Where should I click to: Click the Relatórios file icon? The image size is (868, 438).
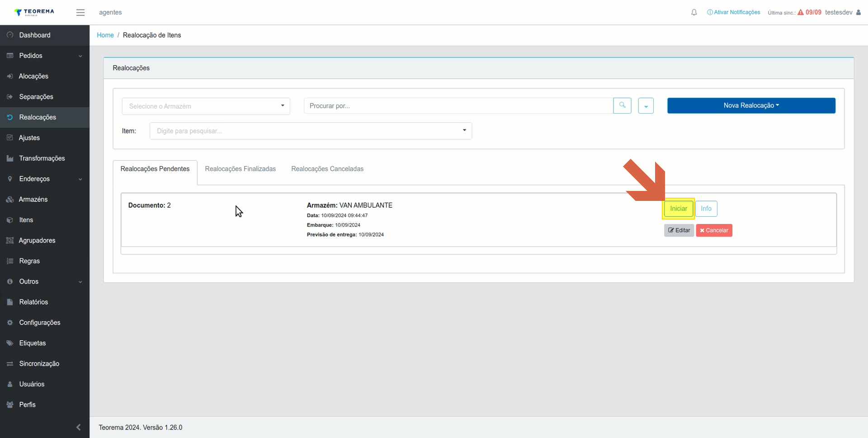click(10, 302)
